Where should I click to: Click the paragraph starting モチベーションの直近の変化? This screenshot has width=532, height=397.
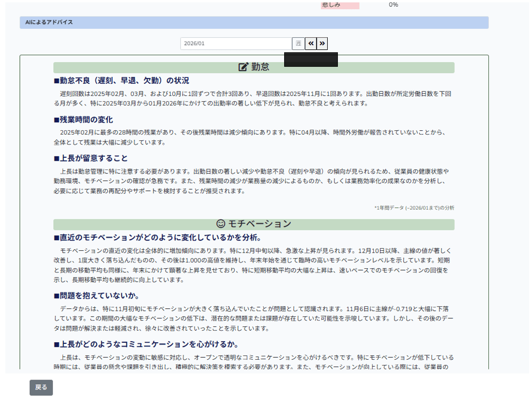(253, 265)
